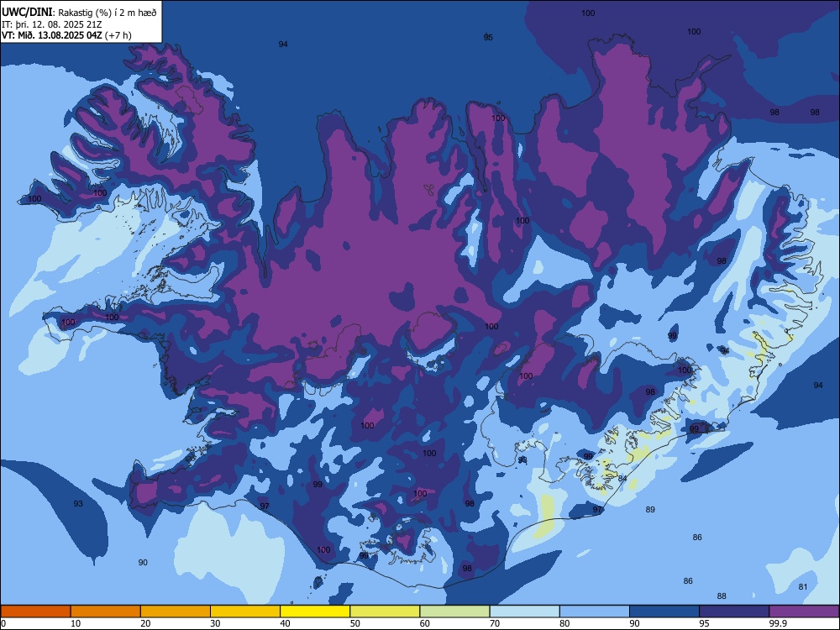Click the dark orange 0–10 legend swatch
Screen dimensions: 840x630
[x=35, y=612]
